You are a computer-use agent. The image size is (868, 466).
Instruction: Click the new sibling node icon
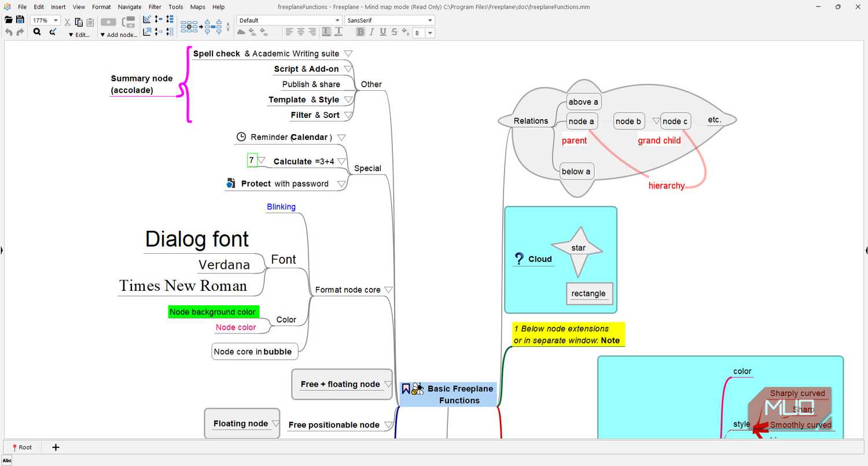click(128, 22)
